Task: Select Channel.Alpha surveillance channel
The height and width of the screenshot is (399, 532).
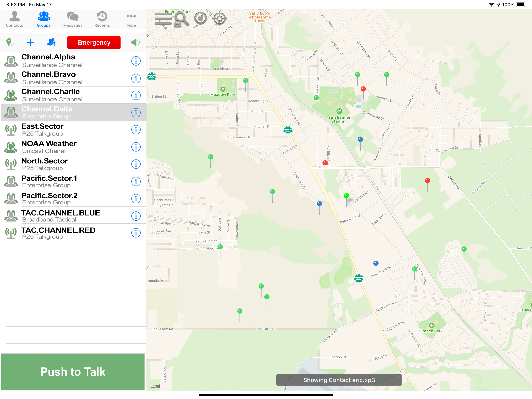Action: (x=73, y=61)
